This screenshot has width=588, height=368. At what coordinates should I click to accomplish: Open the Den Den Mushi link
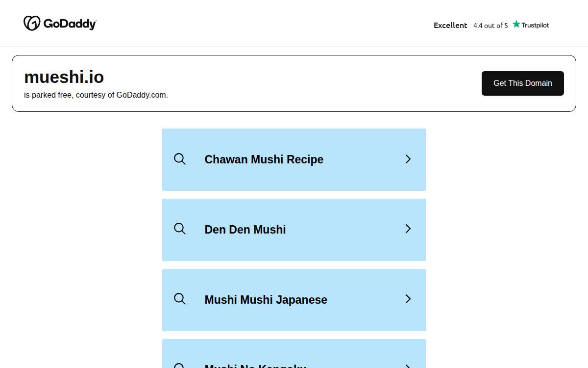click(x=294, y=230)
